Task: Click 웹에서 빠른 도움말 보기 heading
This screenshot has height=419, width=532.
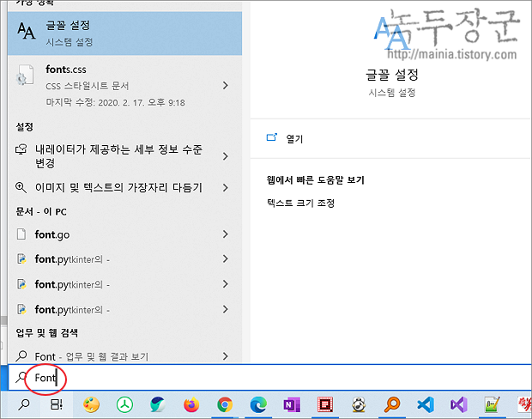Action: point(316,179)
